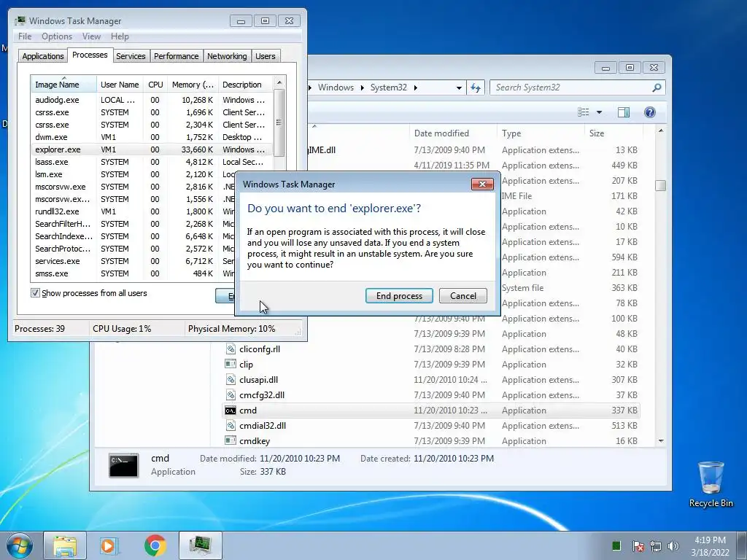747x560 pixels.
Task: Click the refresh button in Explorer address bar
Action: click(x=476, y=87)
